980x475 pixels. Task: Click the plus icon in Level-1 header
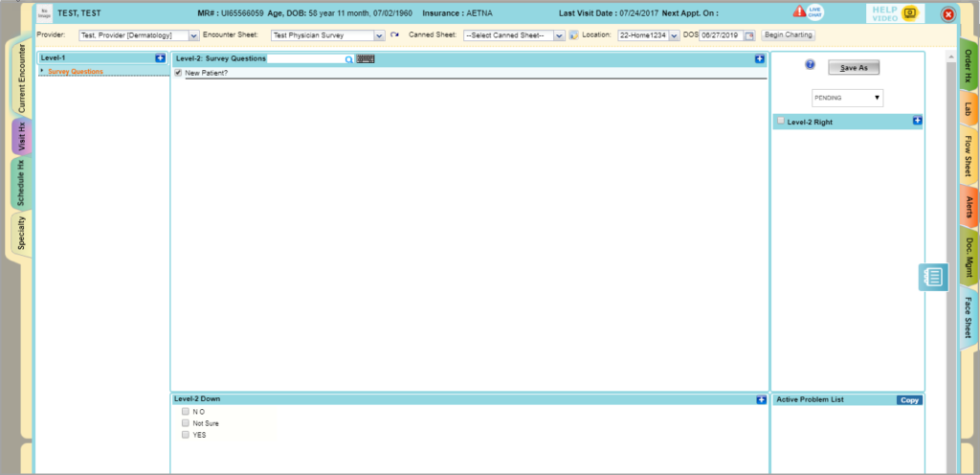pyautogui.click(x=160, y=57)
